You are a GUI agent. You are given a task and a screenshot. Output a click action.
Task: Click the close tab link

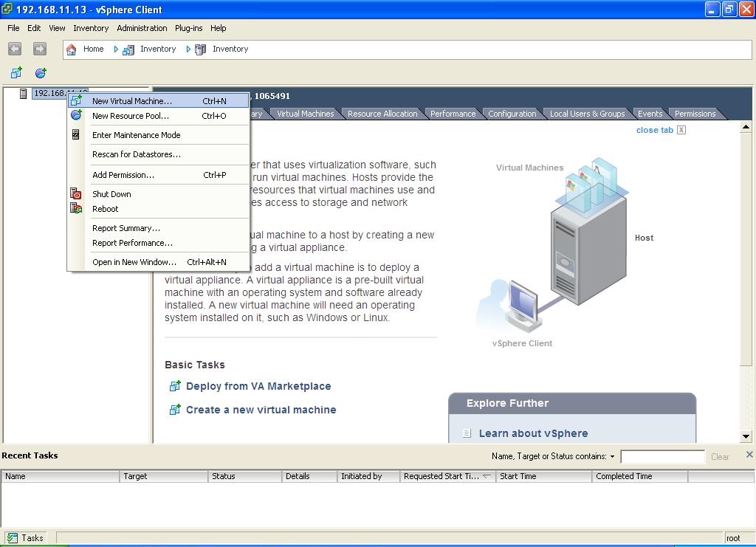point(654,130)
